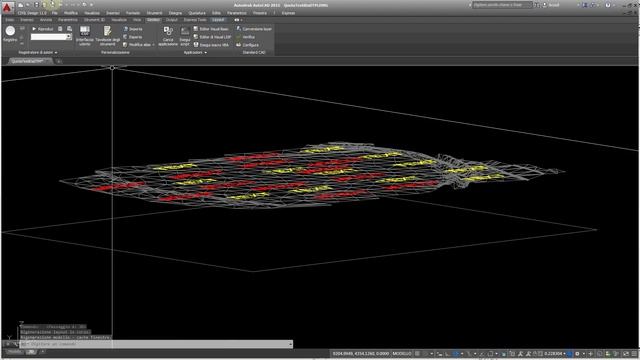
Task: Open the Modifica menu
Action: point(71,13)
